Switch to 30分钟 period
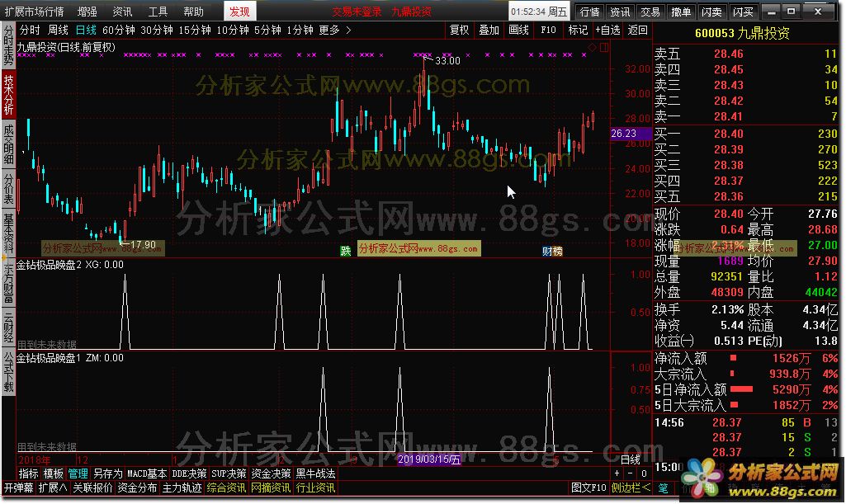846x504 pixels. 157,31
